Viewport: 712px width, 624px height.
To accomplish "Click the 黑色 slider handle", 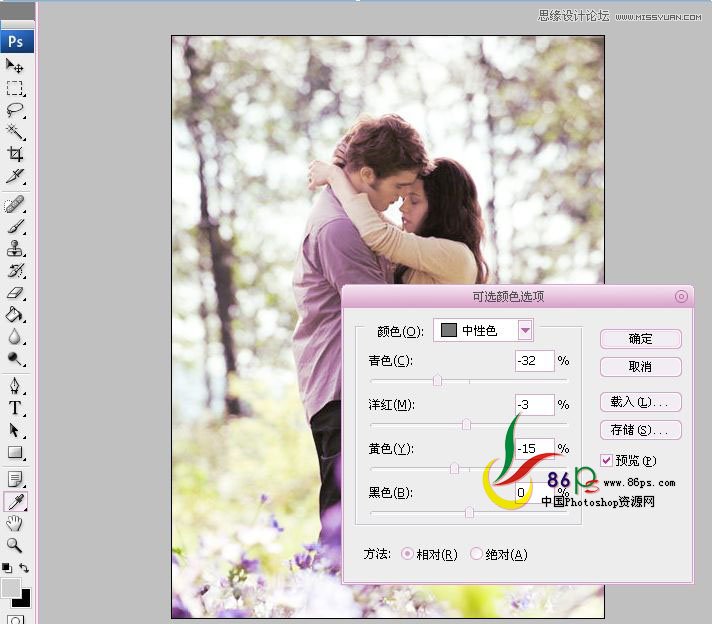I will tap(470, 512).
